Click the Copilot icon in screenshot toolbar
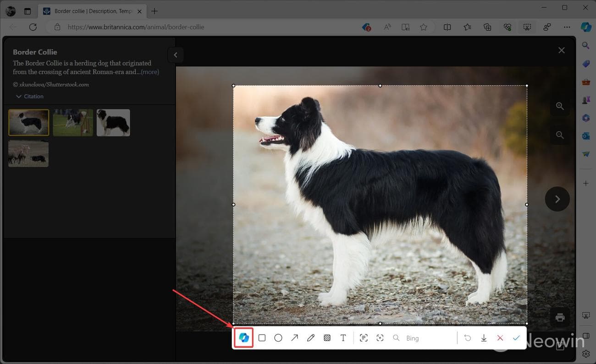 point(244,338)
